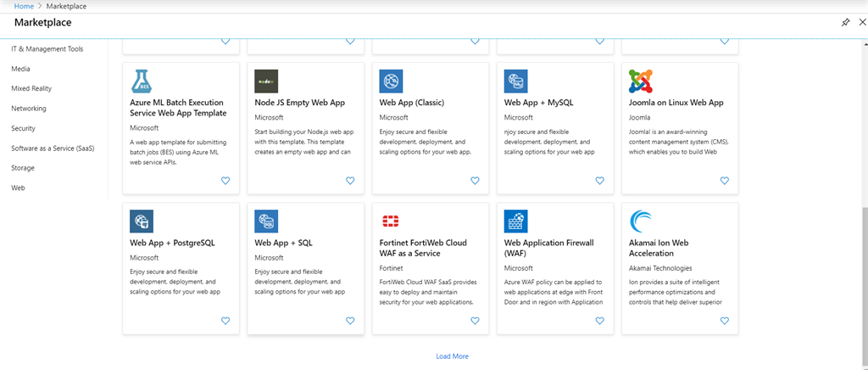Click the Web Application Firewall brick icon
Viewport: 868px width, 370px height.
[x=515, y=221]
